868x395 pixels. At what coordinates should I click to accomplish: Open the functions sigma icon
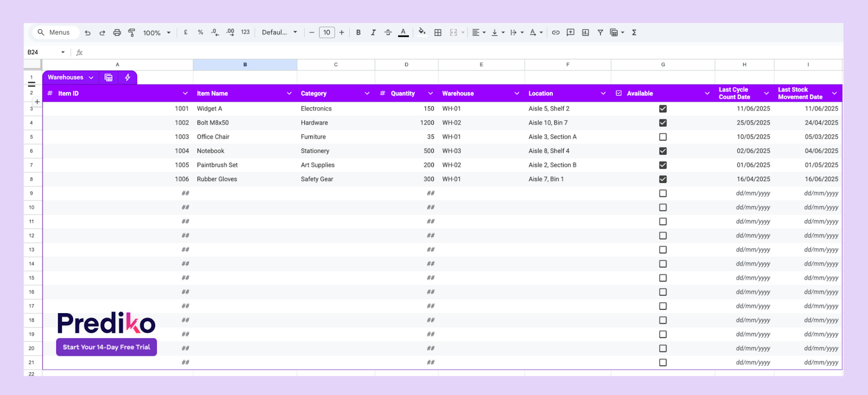pos(634,33)
